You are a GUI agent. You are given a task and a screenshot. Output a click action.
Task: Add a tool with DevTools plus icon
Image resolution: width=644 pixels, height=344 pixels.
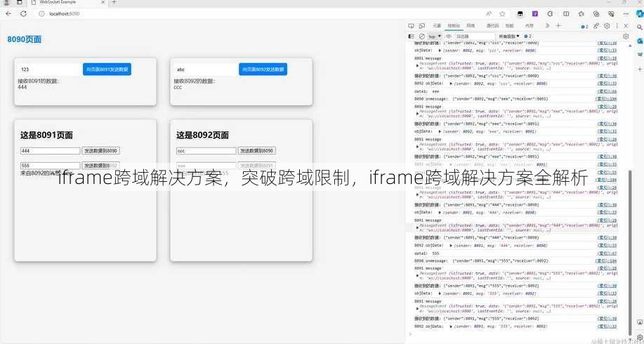pyautogui.click(x=558, y=26)
